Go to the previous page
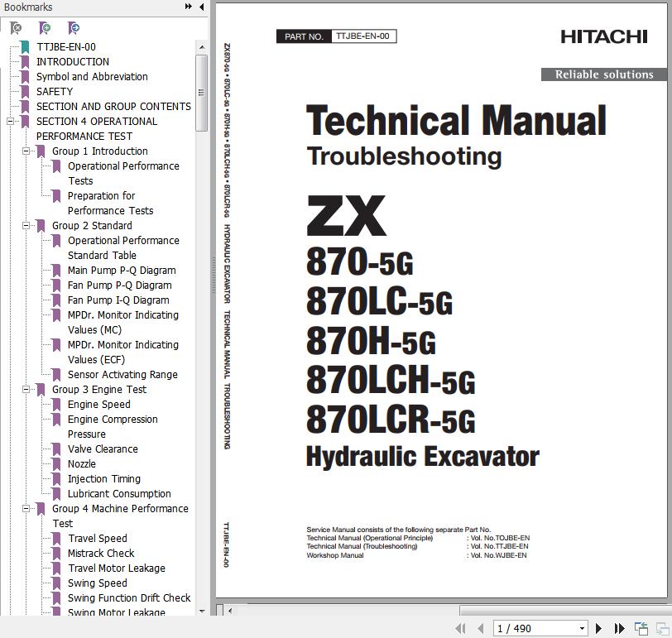The width and height of the screenshot is (672, 638). click(x=481, y=629)
